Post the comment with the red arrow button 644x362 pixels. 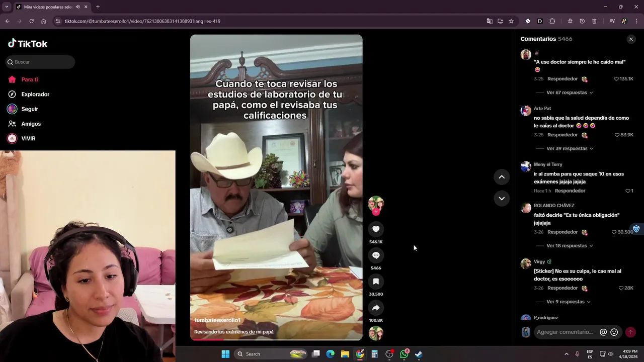[x=630, y=332]
